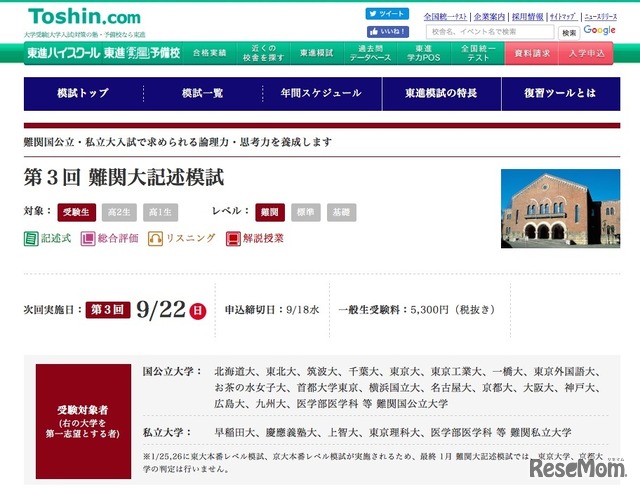Open the 採用情報 link

pyautogui.click(x=528, y=17)
